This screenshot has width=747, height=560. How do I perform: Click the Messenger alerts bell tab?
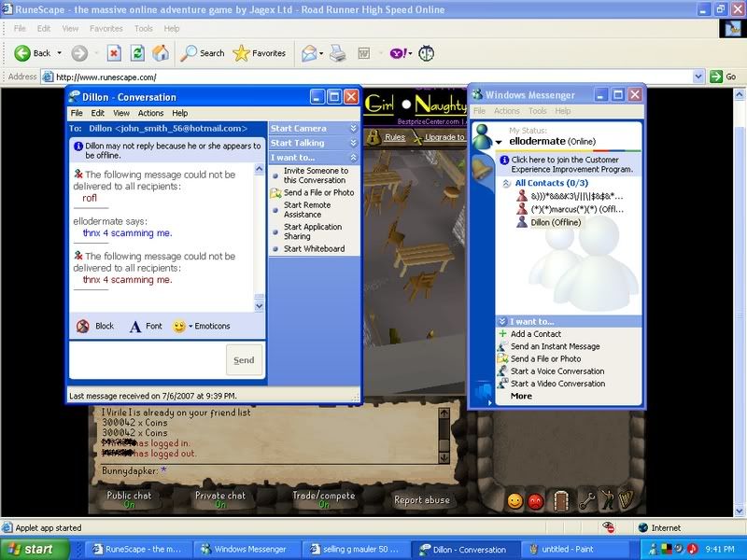pyautogui.click(x=482, y=168)
